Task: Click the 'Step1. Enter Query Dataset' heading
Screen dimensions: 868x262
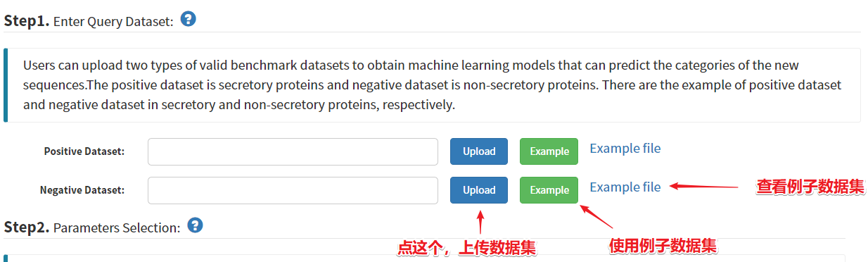Action: [89, 21]
